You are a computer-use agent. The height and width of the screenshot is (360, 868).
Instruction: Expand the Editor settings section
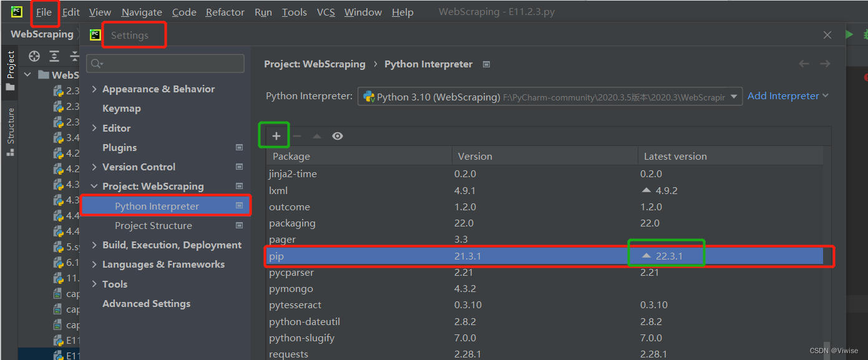[94, 128]
